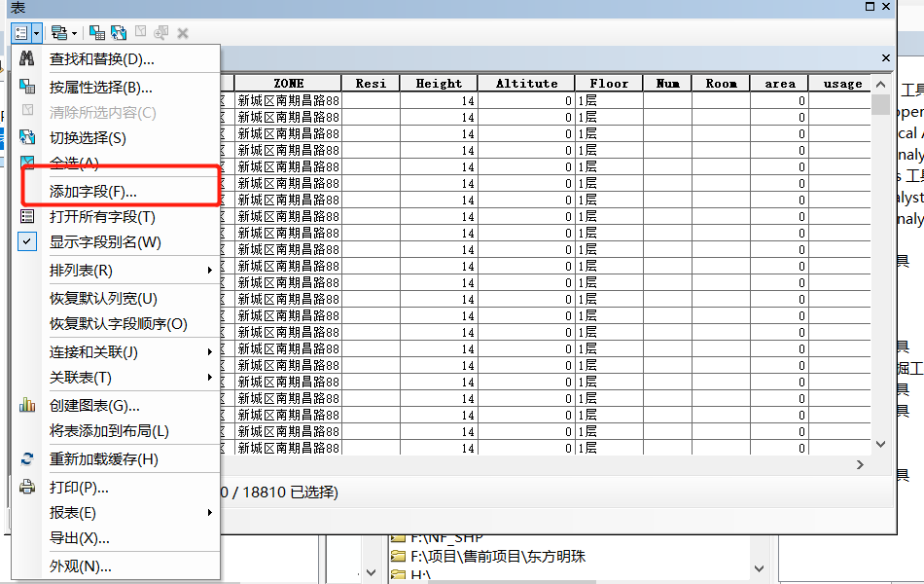
Task: Click the ZONE column header
Action: click(x=288, y=83)
